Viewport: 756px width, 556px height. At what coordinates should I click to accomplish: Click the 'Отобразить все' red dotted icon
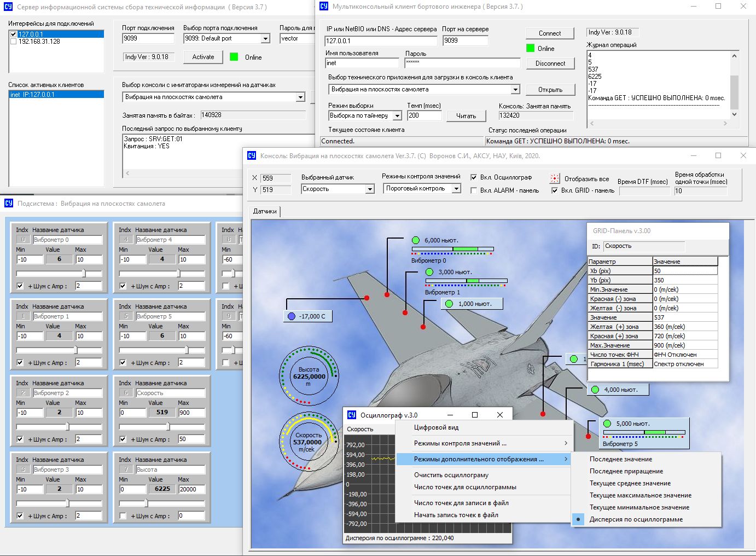coord(555,178)
